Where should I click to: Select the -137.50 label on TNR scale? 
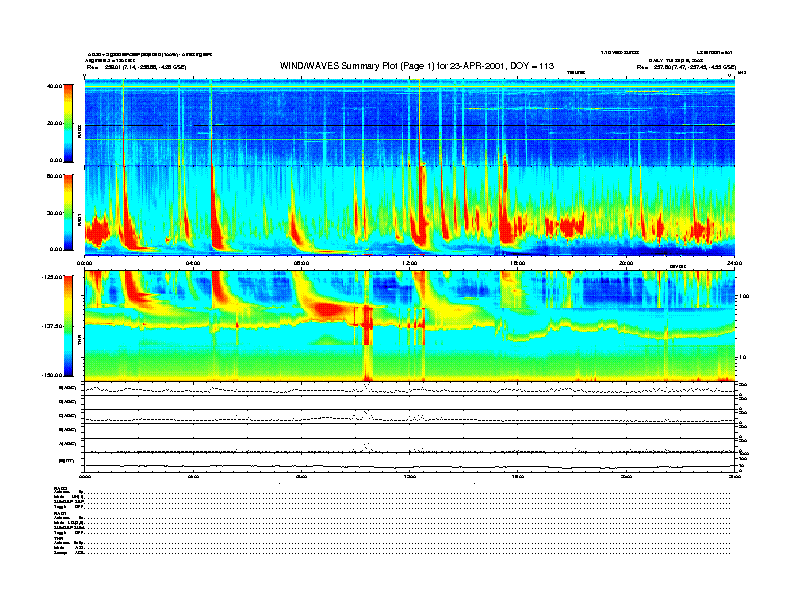[x=52, y=326]
